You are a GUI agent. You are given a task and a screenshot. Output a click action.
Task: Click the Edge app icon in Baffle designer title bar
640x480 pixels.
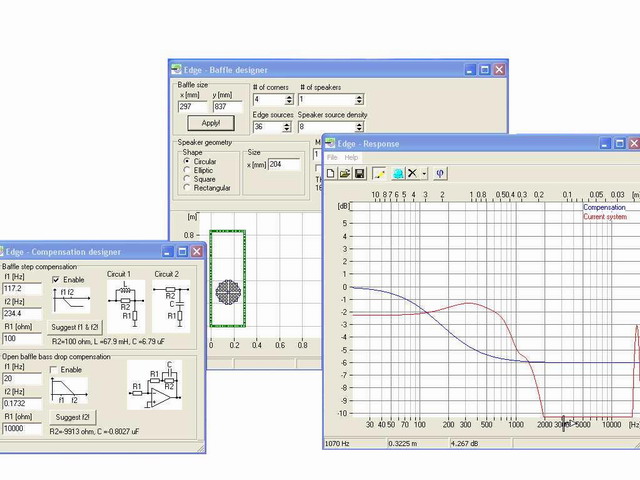point(176,69)
